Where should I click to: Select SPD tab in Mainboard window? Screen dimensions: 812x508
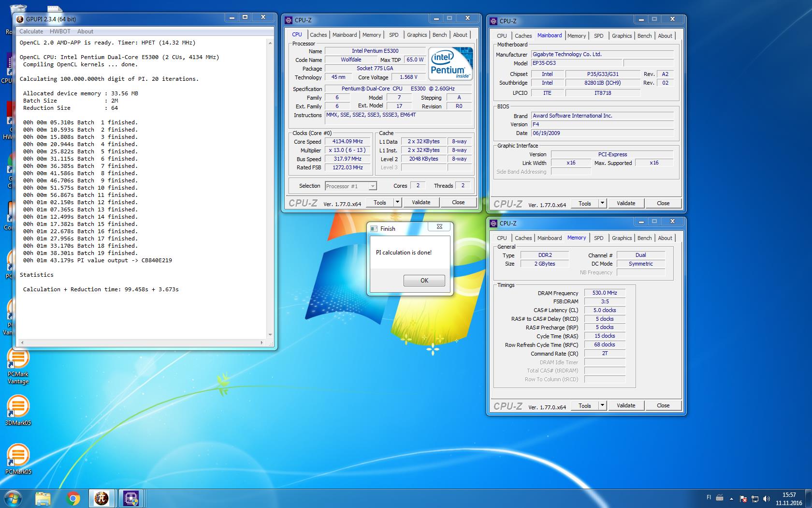[x=599, y=36]
